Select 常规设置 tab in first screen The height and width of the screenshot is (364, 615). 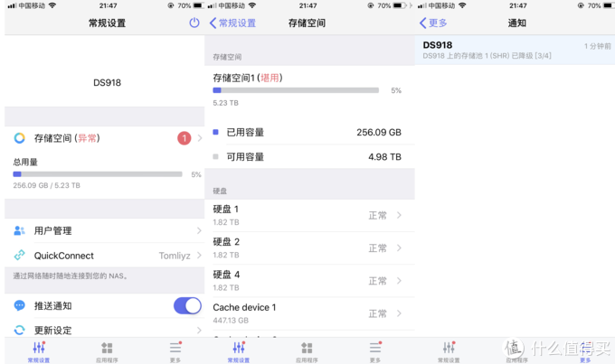tap(39, 351)
